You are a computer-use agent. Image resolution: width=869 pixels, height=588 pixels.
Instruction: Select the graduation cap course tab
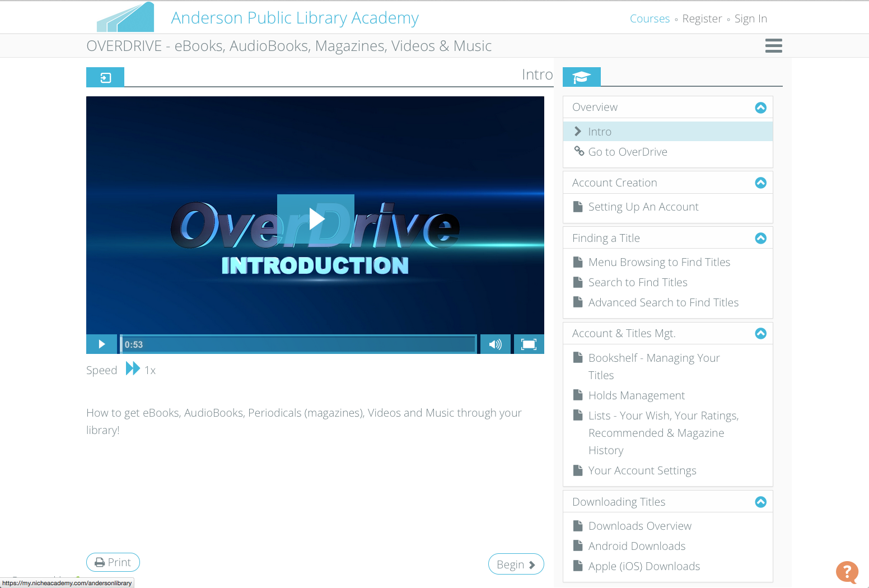[x=581, y=77]
